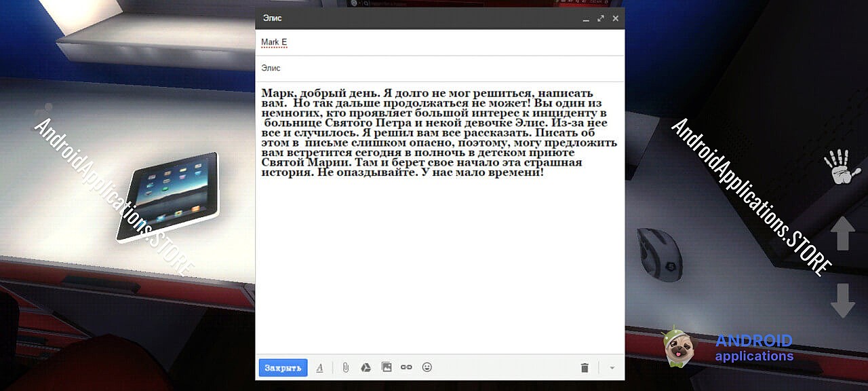The height and width of the screenshot is (391, 868).
Task: Expand the compose window to full screen
Action: pos(601,18)
